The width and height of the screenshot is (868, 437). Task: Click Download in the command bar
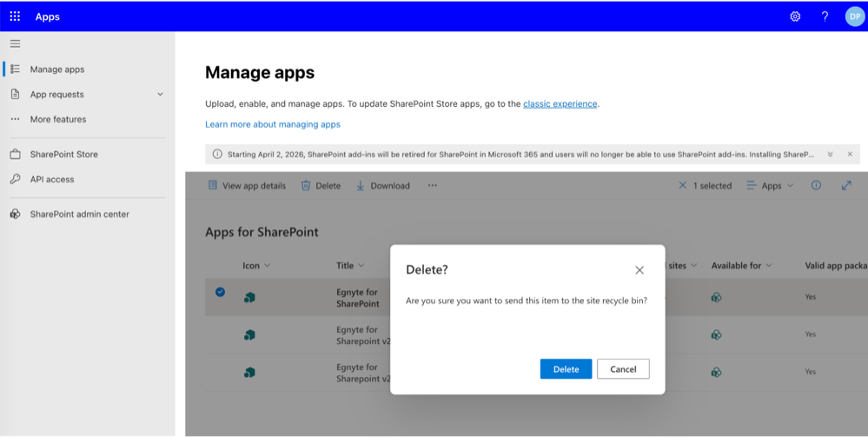tap(382, 186)
